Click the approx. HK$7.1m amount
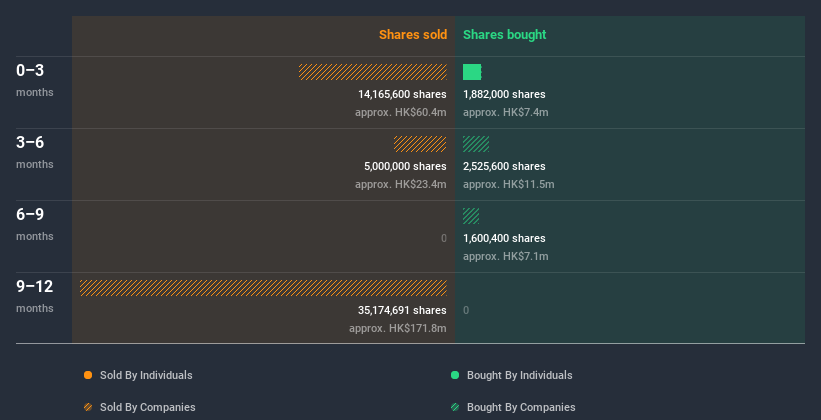 (506, 256)
